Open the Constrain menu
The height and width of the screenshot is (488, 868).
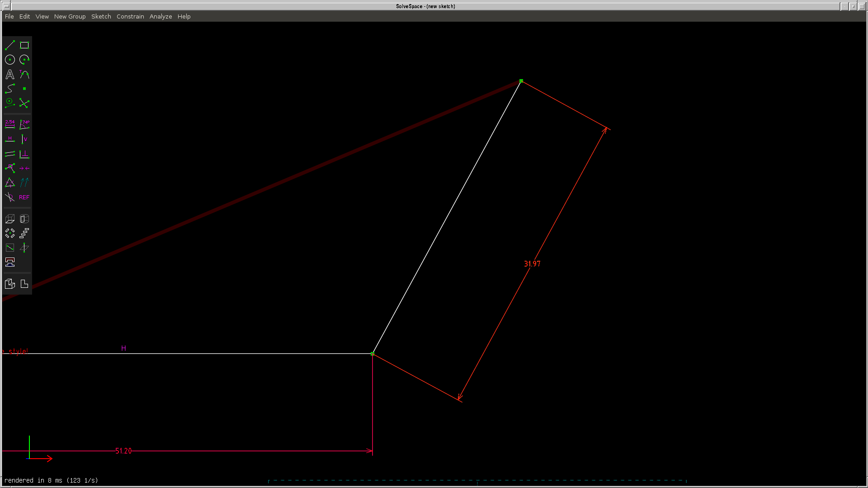(x=130, y=16)
